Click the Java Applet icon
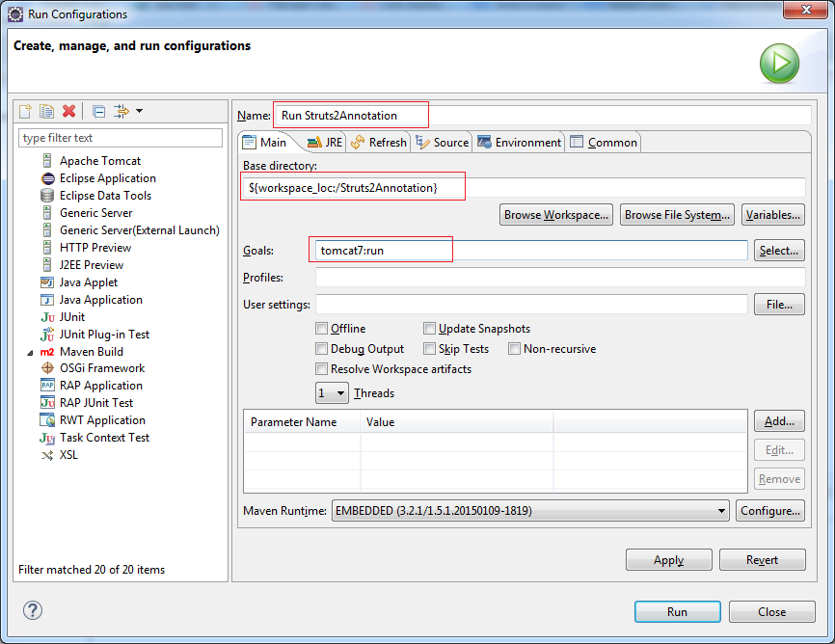The width and height of the screenshot is (835, 644). [x=47, y=282]
